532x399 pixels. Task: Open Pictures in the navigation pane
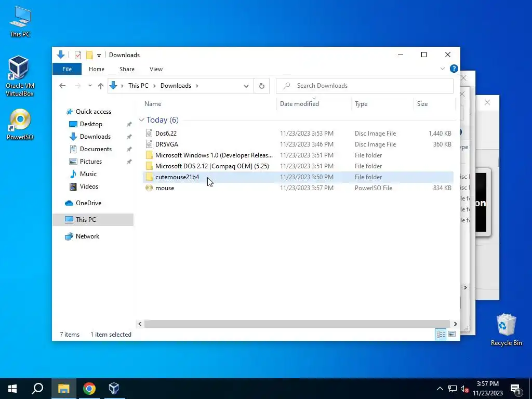90,162
